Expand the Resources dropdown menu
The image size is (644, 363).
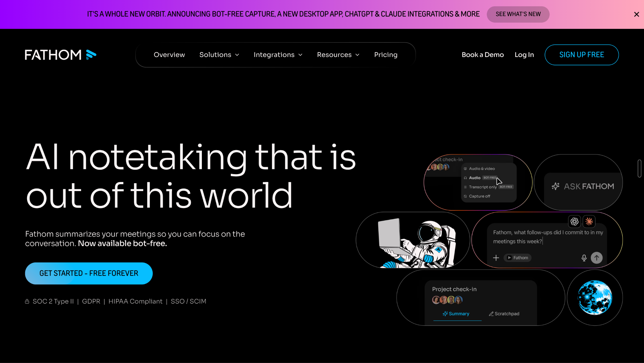pyautogui.click(x=338, y=55)
